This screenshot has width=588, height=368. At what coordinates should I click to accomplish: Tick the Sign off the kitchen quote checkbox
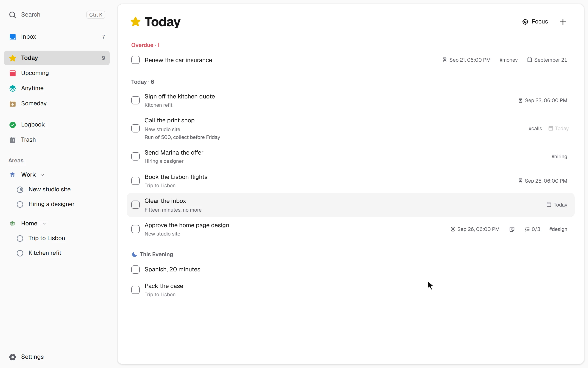[135, 100]
